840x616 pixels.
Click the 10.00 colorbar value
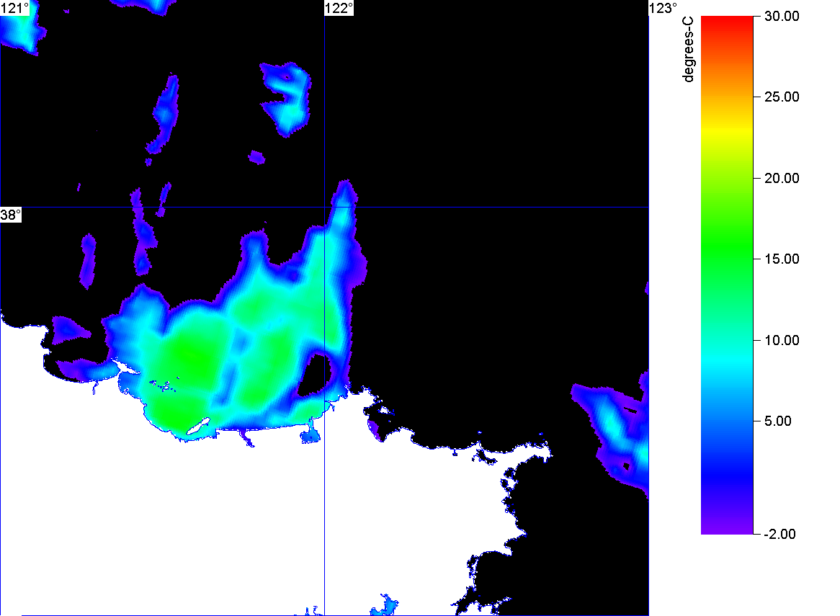pos(782,340)
